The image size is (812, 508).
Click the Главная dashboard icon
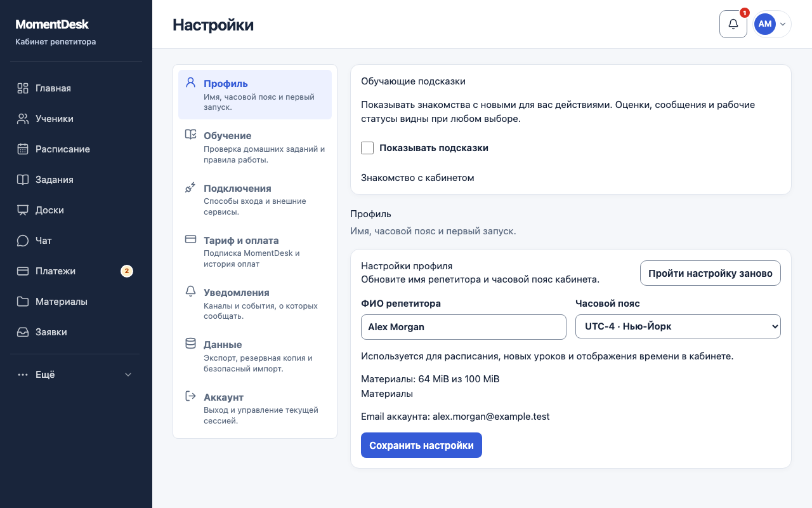pos(23,88)
